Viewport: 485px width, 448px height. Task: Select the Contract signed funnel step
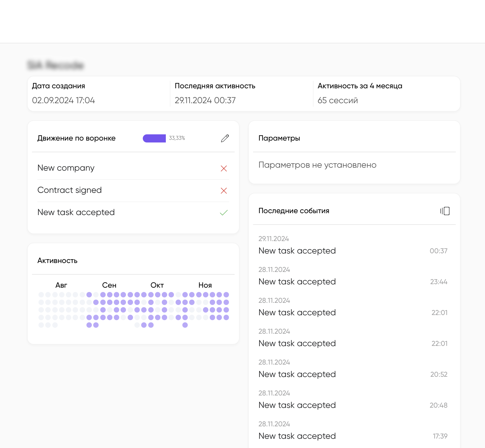point(69,190)
